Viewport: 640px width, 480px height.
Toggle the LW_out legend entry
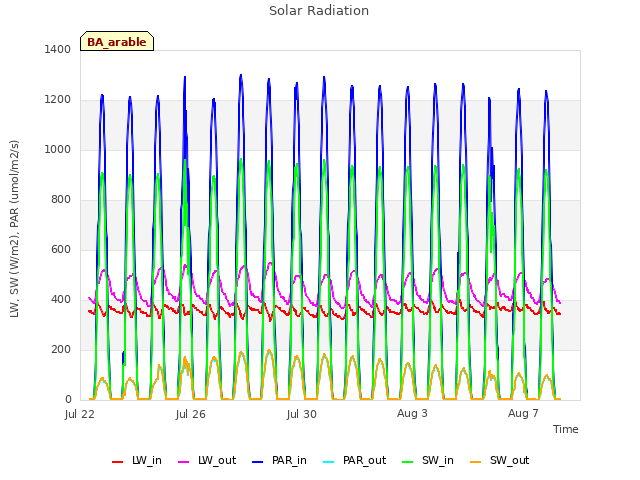[x=207, y=460]
